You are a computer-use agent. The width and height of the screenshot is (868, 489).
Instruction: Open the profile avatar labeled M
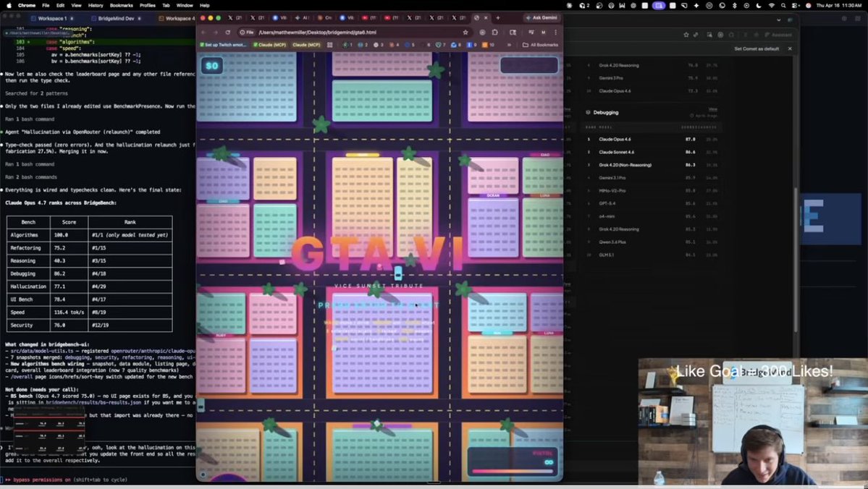(544, 32)
